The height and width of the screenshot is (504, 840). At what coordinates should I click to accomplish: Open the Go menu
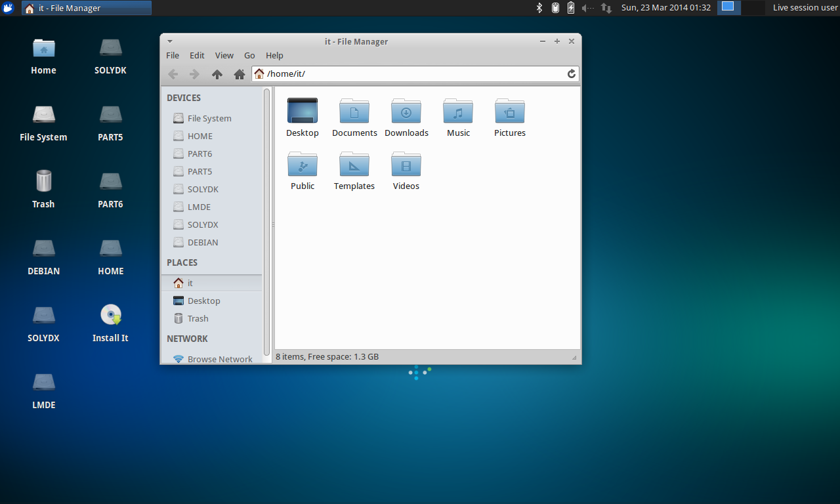tap(249, 56)
